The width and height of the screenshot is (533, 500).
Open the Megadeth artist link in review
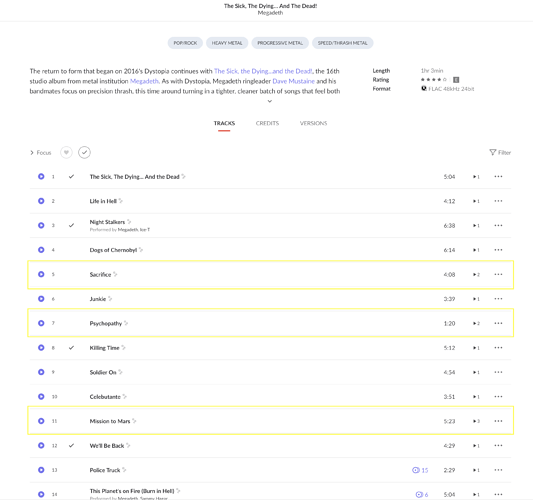point(145,81)
